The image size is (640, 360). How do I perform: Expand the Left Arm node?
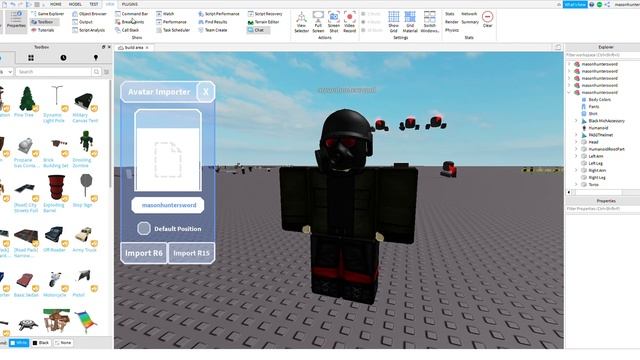(576, 156)
